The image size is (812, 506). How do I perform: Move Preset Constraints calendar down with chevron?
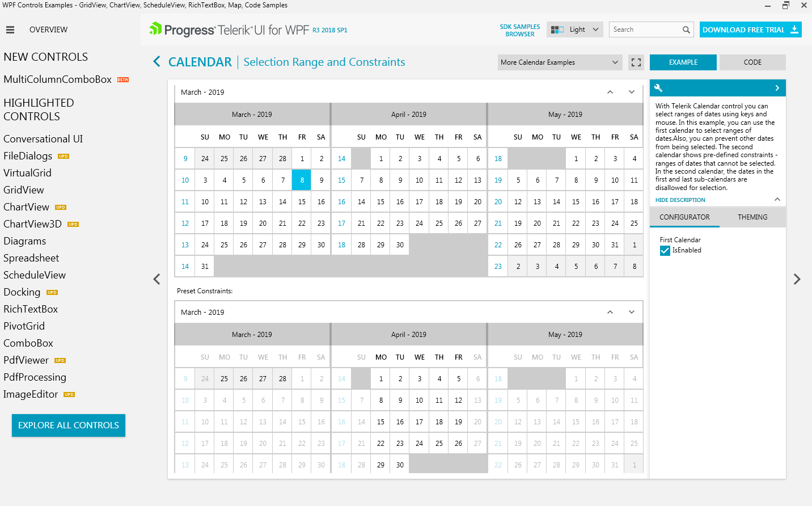click(632, 312)
